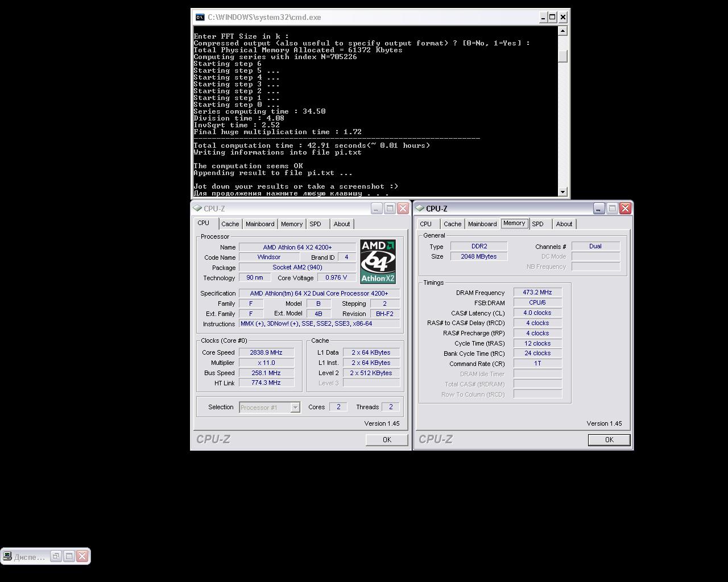Minimize the right CPU-Z window

point(599,209)
